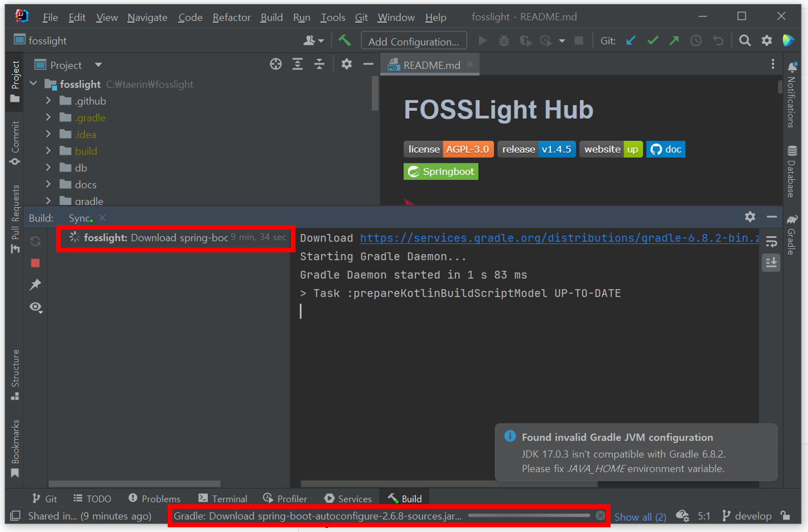Click the doc GitHub badge
Image resolution: width=808 pixels, height=532 pixels.
tap(666, 149)
